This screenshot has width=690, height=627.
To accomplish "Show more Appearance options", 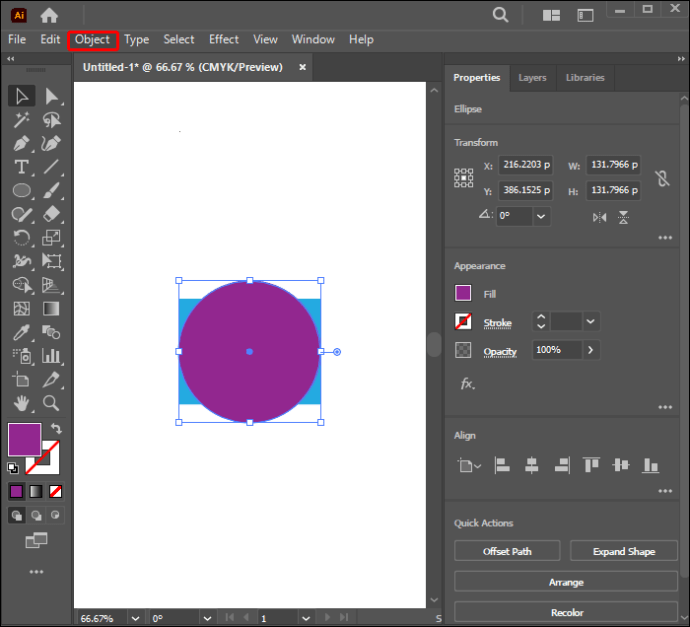I will tap(665, 407).
